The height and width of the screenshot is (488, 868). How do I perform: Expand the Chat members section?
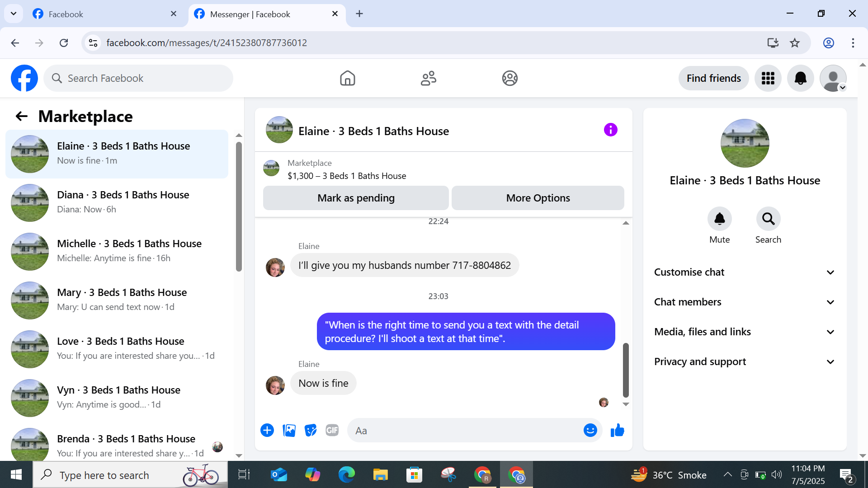pos(745,302)
